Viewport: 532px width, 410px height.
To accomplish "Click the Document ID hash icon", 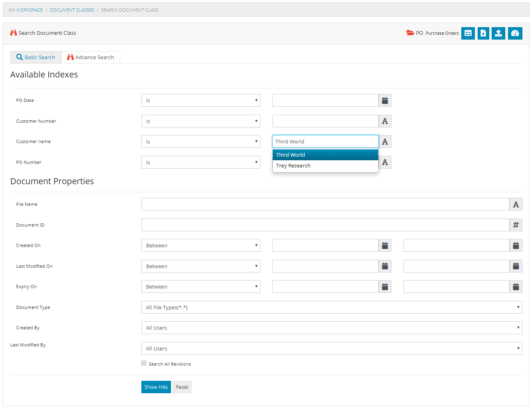I will pos(516,225).
